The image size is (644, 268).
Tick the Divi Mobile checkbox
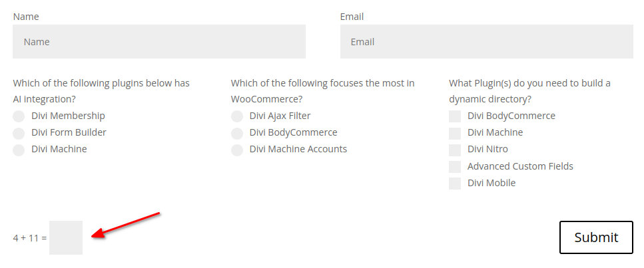pos(455,184)
